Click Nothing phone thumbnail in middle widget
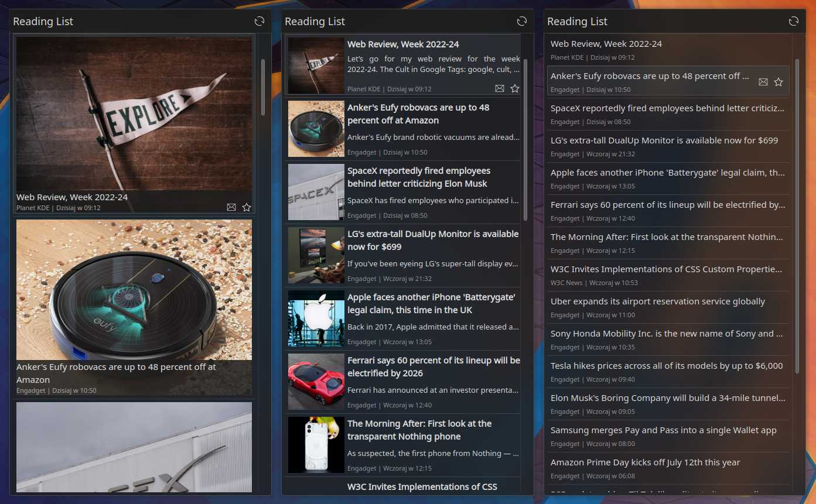The width and height of the screenshot is (816, 504). pyautogui.click(x=316, y=445)
